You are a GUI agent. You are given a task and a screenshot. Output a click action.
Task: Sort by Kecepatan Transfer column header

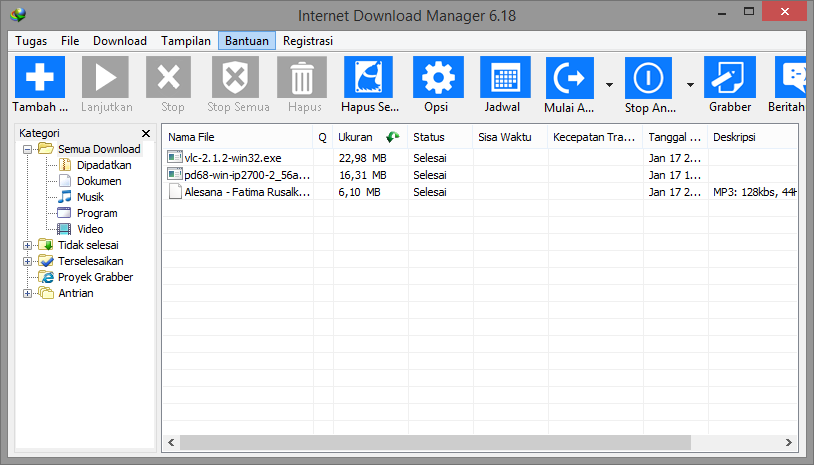coord(595,137)
